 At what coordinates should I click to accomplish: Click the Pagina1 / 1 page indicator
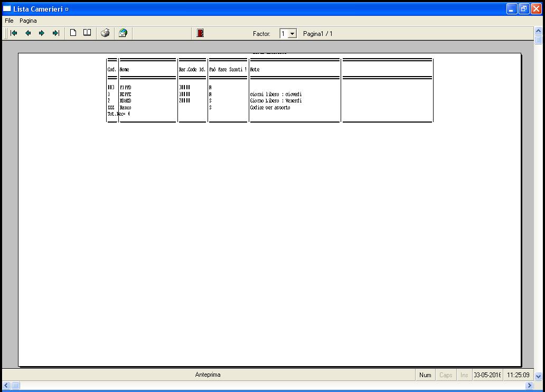(x=318, y=34)
